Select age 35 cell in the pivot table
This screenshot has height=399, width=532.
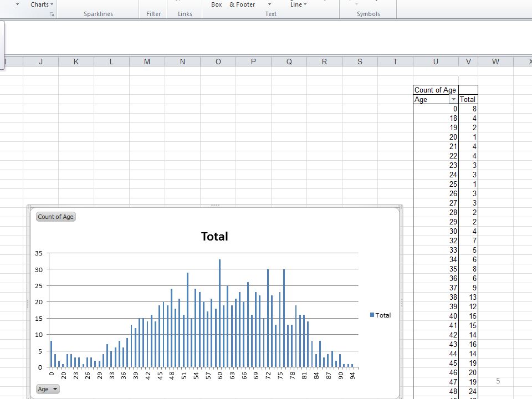436,269
